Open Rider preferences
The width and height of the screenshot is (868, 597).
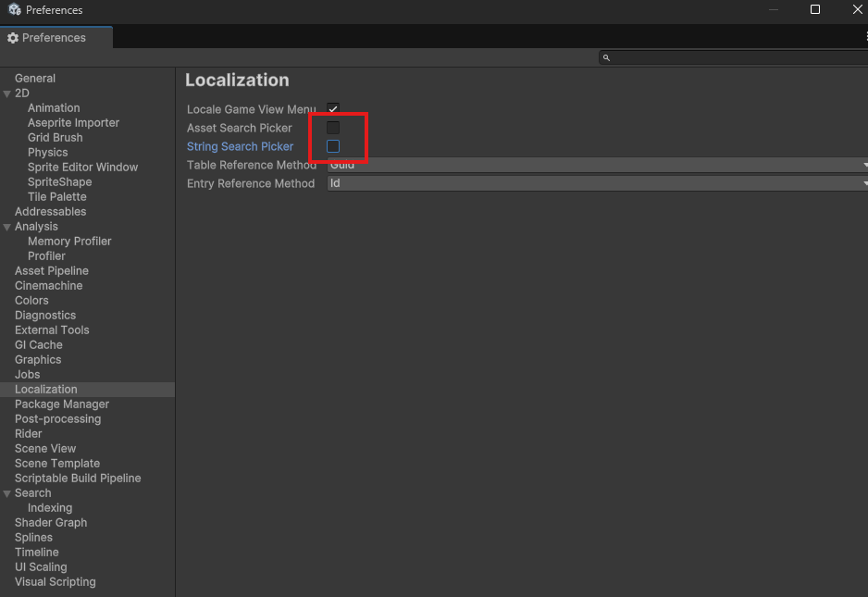pyautogui.click(x=29, y=433)
